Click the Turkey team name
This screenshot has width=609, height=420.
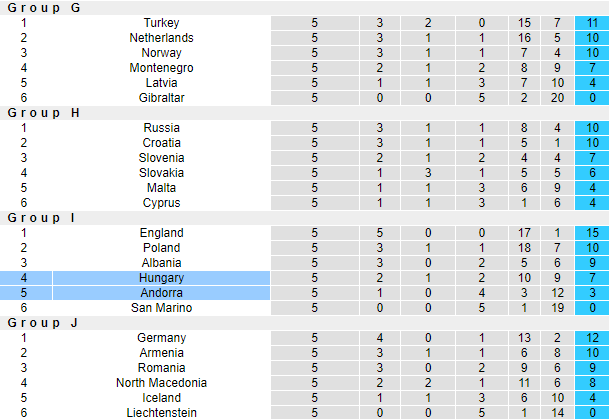click(x=161, y=23)
